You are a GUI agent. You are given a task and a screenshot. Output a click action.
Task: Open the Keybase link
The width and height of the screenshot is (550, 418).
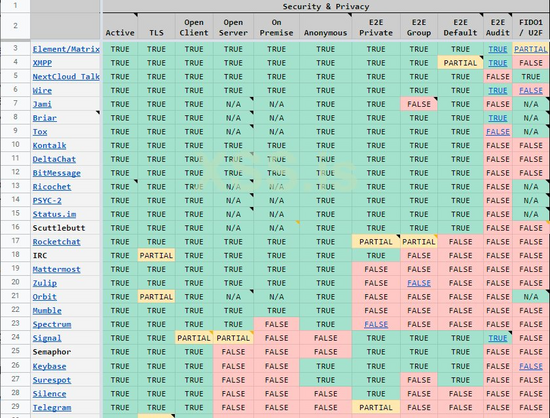[49, 366]
